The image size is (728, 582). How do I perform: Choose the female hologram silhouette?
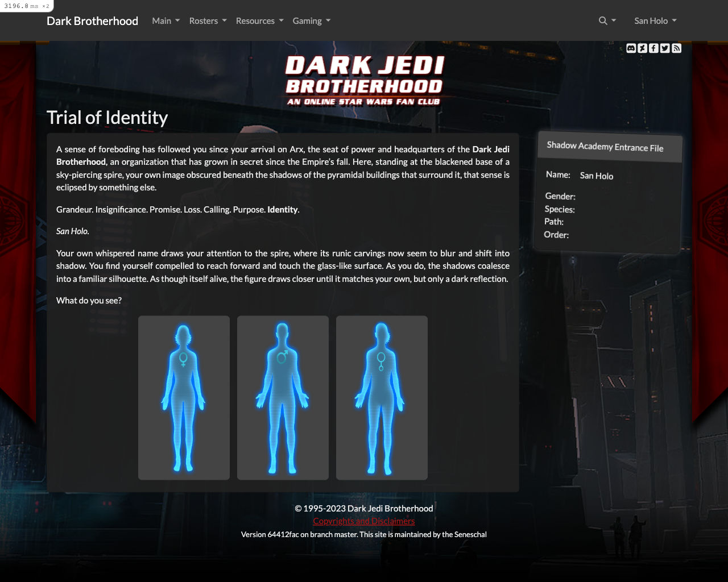pos(184,398)
